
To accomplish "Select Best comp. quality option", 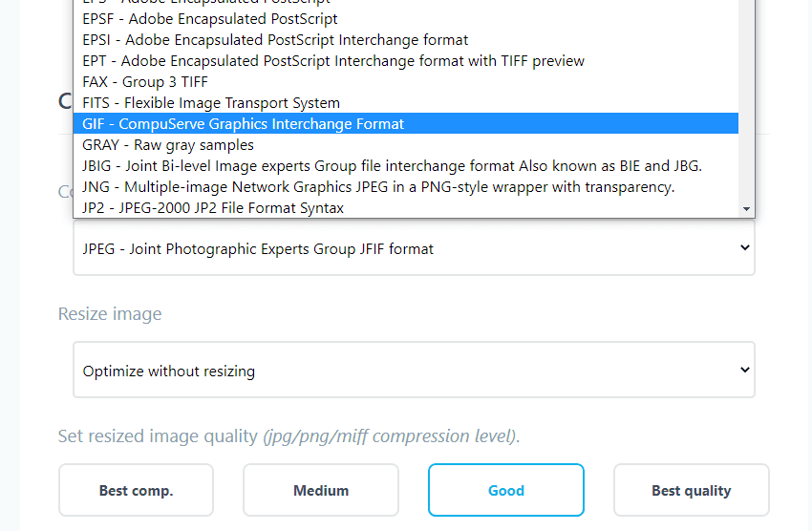I will coord(137,490).
